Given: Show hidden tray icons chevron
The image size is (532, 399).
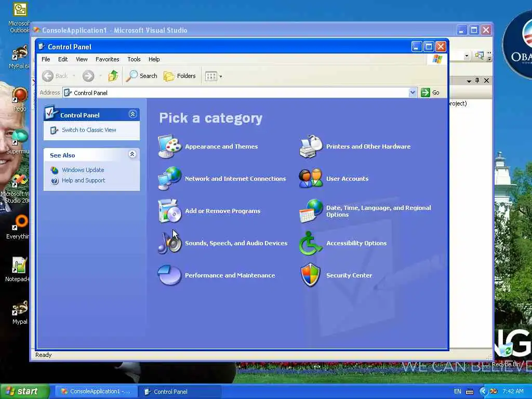Looking at the screenshot, I should click(483, 392).
